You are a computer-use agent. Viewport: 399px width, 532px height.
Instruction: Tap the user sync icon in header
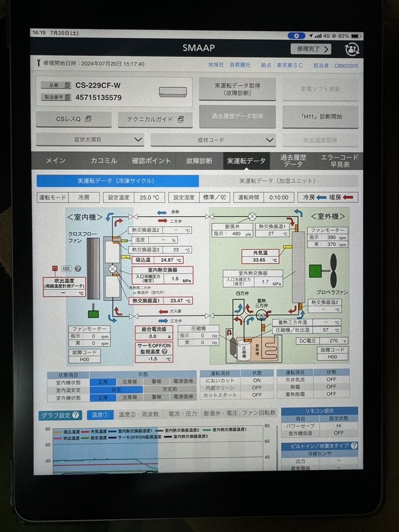[352, 49]
